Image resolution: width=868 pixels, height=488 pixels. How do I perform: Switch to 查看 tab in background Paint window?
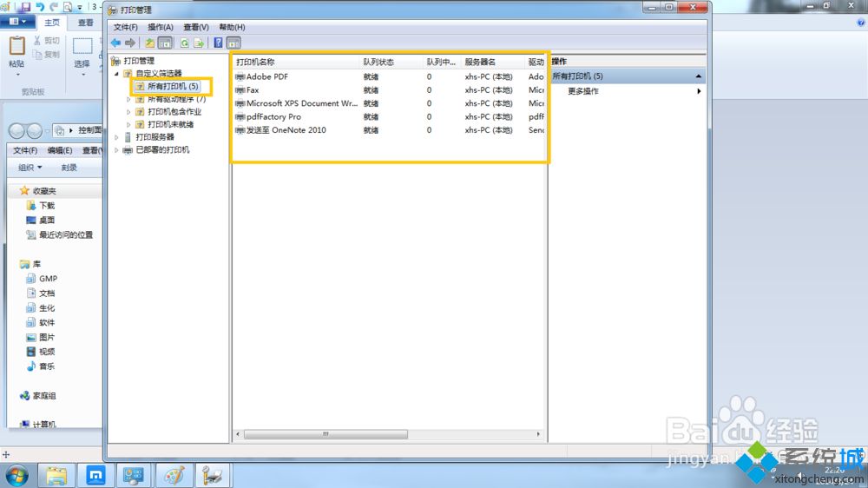tap(85, 23)
